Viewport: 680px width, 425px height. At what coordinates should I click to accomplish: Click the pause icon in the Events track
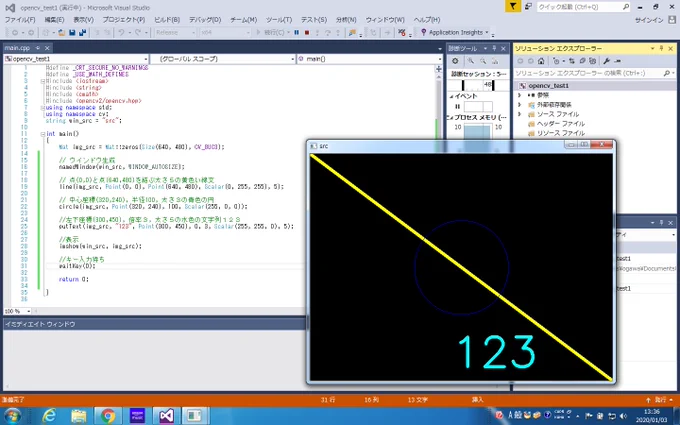[x=457, y=106]
